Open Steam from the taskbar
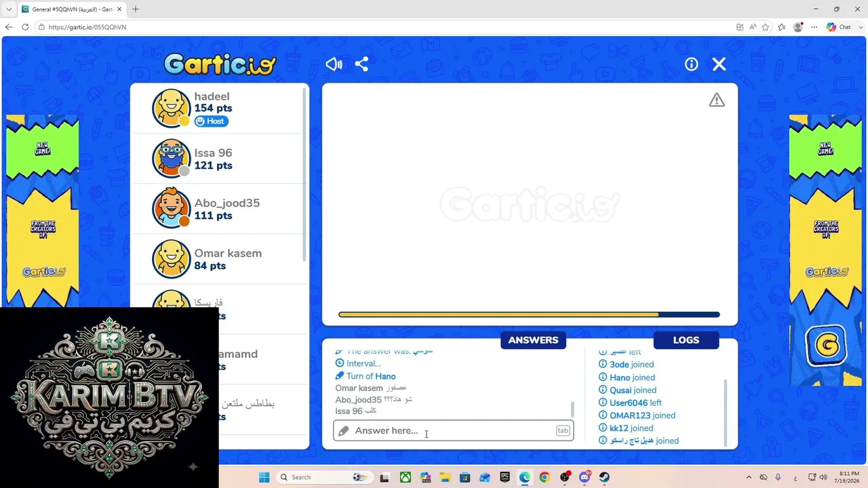Image resolution: width=868 pixels, height=488 pixels. click(x=604, y=477)
